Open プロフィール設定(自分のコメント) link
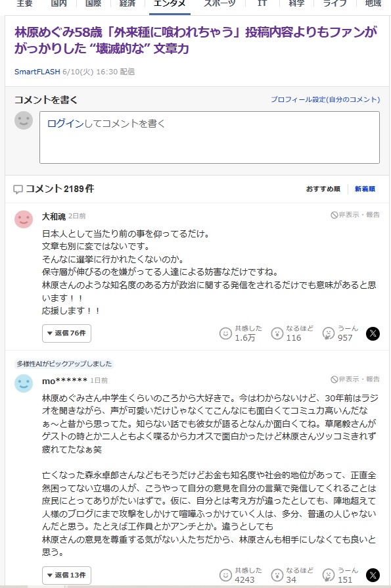 click(x=325, y=99)
